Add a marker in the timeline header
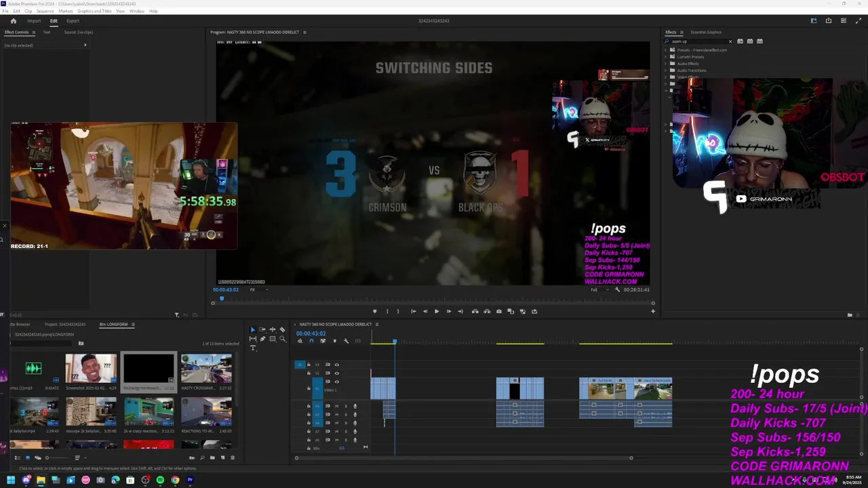This screenshot has height=488, width=868. click(x=334, y=341)
